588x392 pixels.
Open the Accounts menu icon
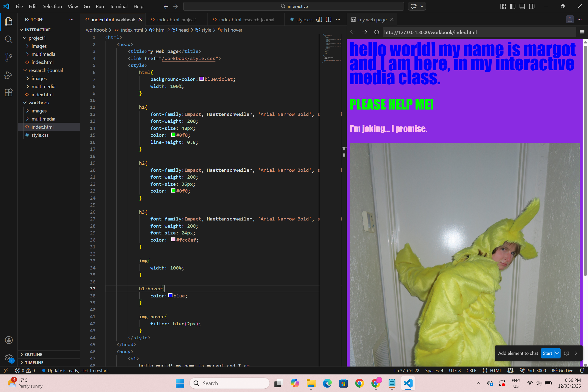coord(9,340)
